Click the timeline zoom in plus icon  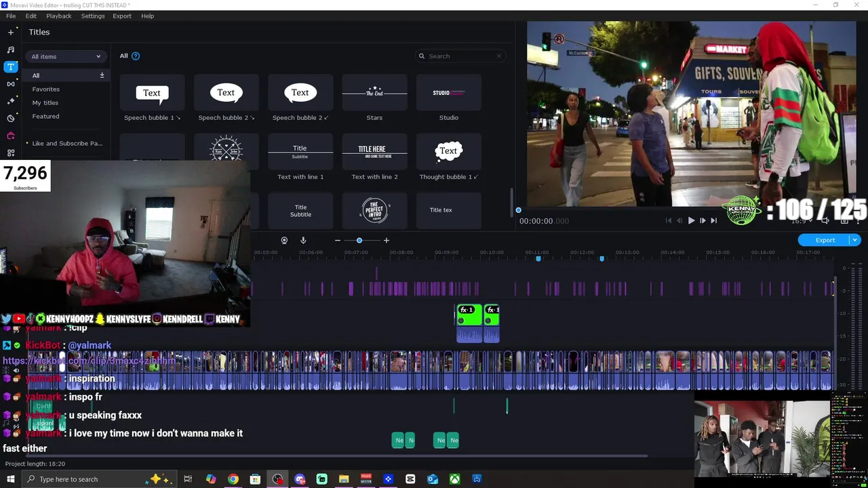(387, 241)
